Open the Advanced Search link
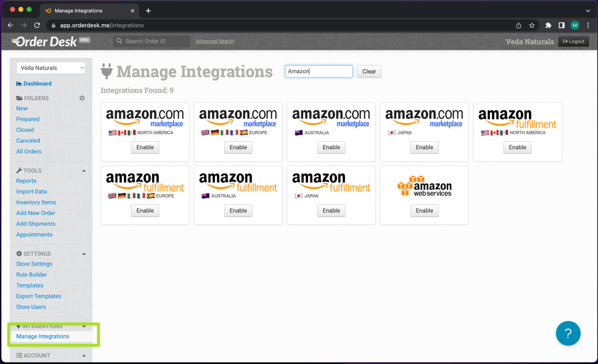This screenshot has width=598, height=364. pyautogui.click(x=215, y=41)
